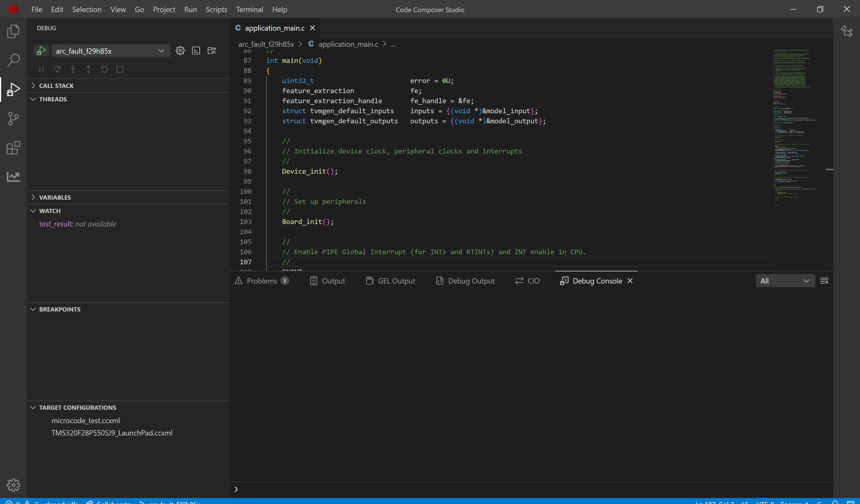This screenshot has width=860, height=504.
Task: Click the Stop debug button
Action: (120, 69)
